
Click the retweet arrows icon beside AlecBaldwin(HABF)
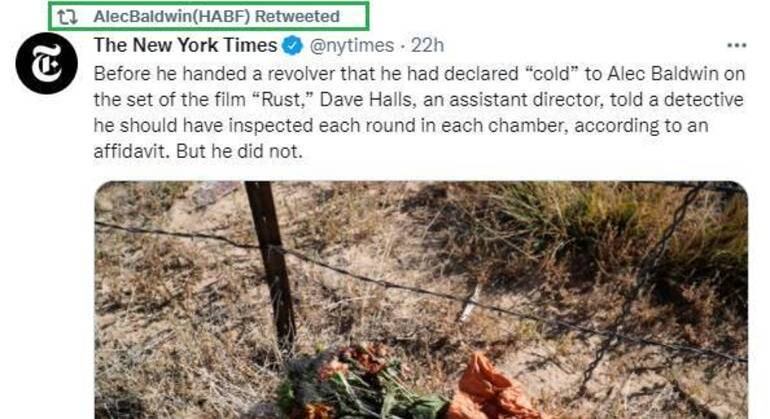click(67, 17)
